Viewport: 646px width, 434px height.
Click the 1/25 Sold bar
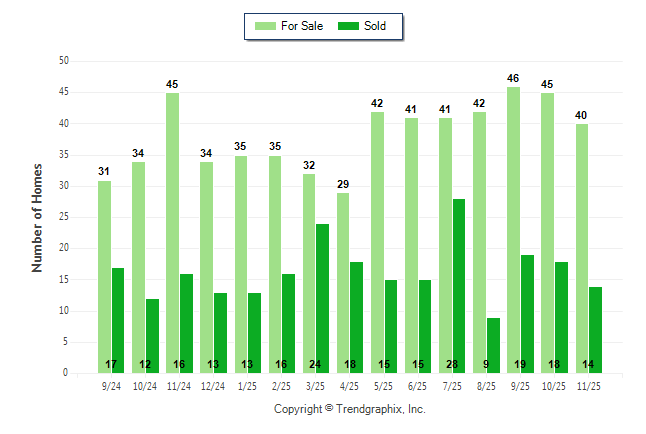[x=254, y=332]
